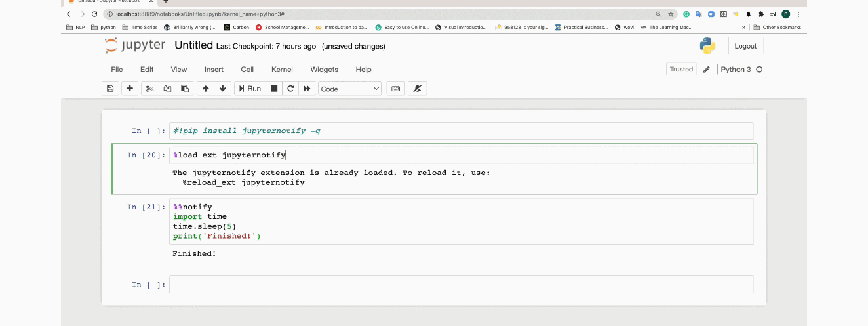The width and height of the screenshot is (868, 326).
Task: Restart the kernel with circular arrow icon
Action: pyautogui.click(x=290, y=89)
